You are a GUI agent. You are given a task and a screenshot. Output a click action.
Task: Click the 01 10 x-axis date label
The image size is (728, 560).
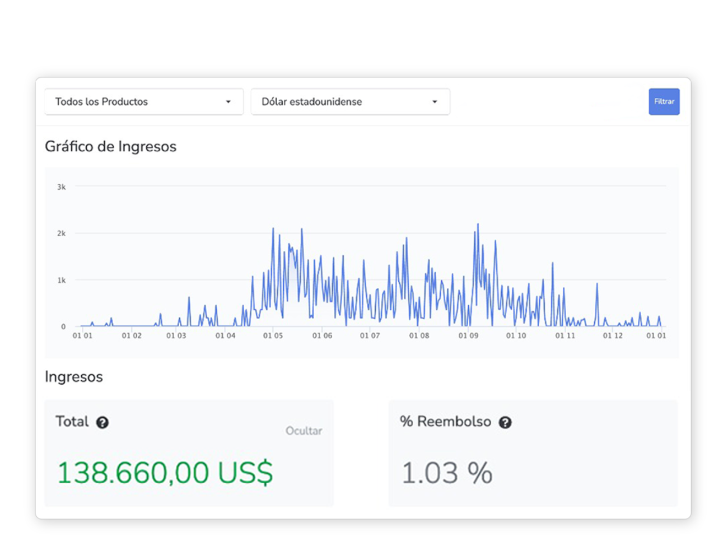[x=516, y=335]
